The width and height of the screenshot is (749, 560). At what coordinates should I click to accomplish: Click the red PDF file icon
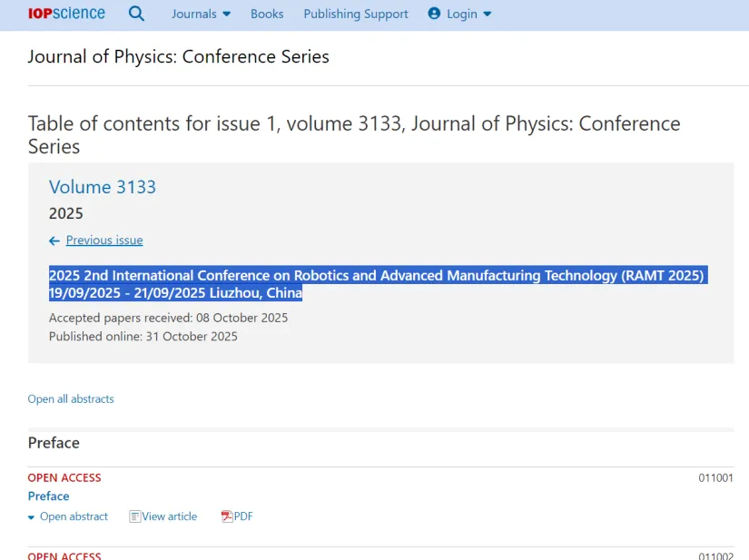point(227,516)
